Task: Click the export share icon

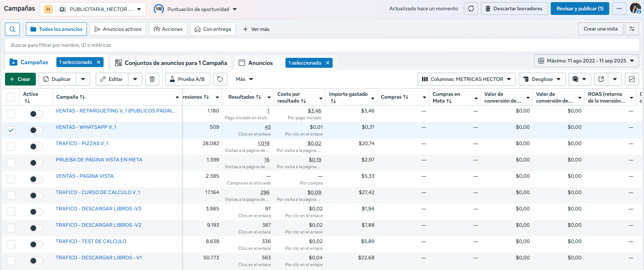Action: coord(601,79)
